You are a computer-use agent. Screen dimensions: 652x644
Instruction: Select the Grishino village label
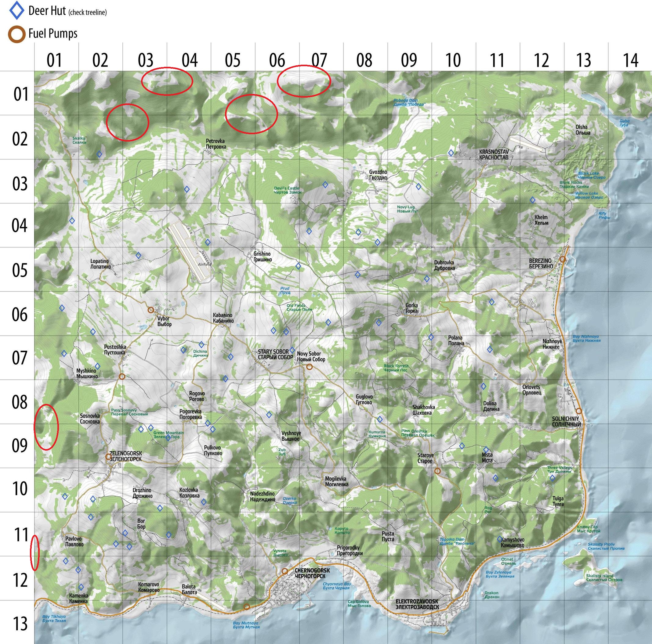[x=263, y=256]
